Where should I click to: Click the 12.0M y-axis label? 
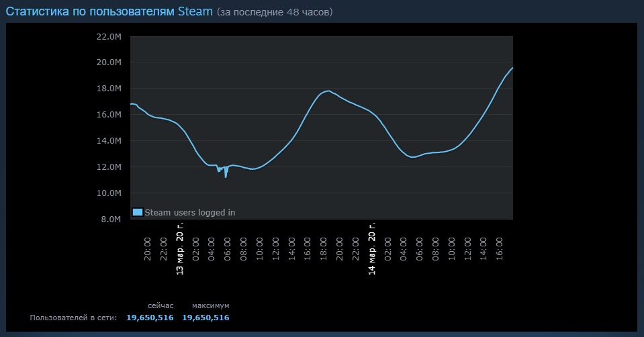109,167
